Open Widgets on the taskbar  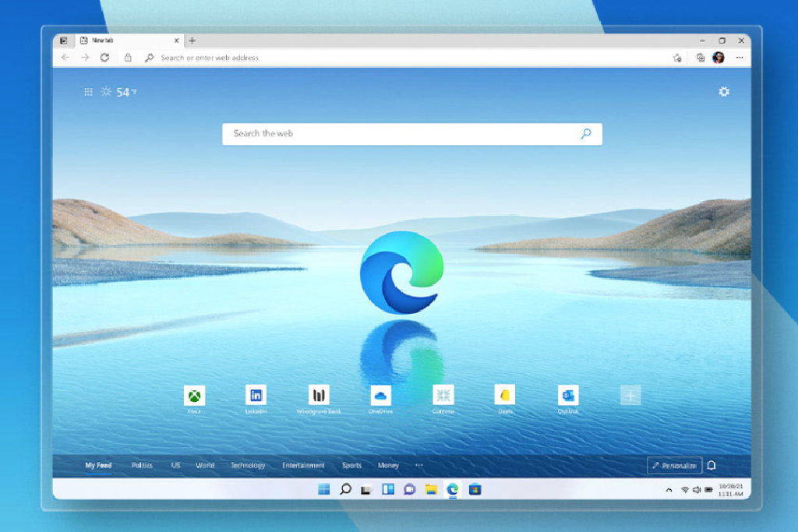[388, 489]
